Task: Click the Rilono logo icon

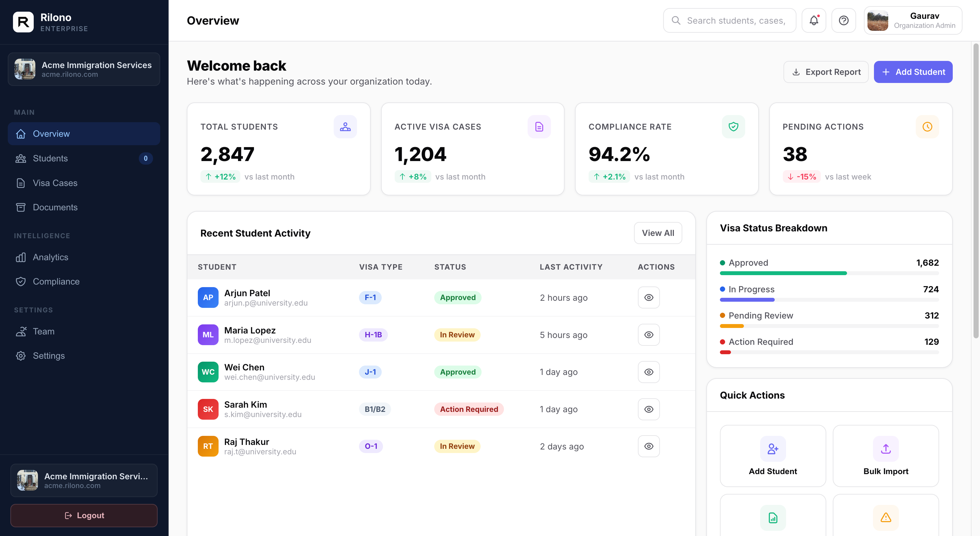Action: pyautogui.click(x=23, y=22)
